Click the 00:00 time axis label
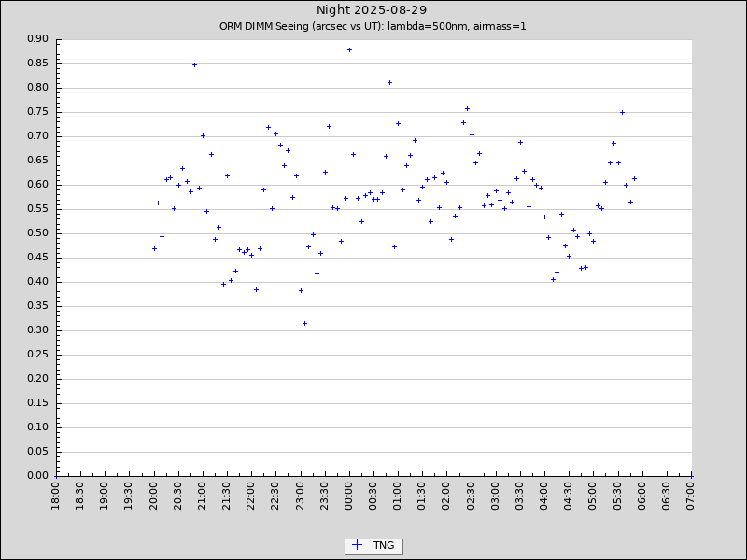Image resolution: width=747 pixels, height=560 pixels. coord(349,497)
